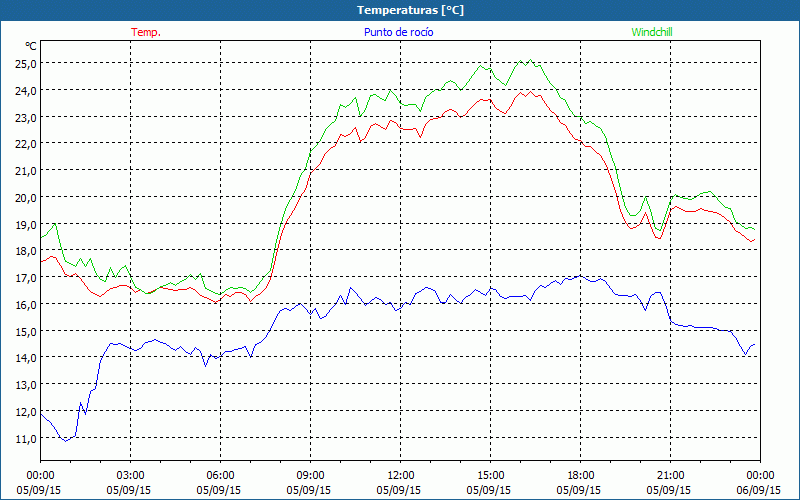Select the green 'Windchill' legend label
This screenshot has height=500, width=800.
point(652,32)
